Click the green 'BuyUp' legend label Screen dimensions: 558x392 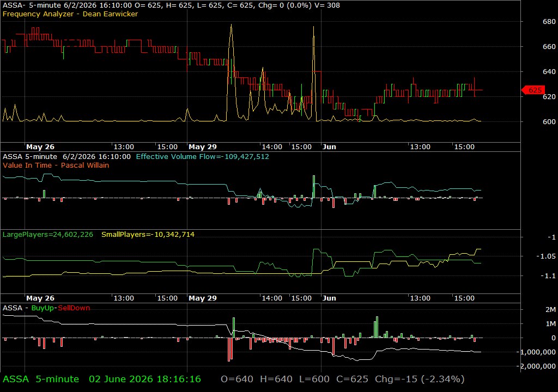click(41, 308)
